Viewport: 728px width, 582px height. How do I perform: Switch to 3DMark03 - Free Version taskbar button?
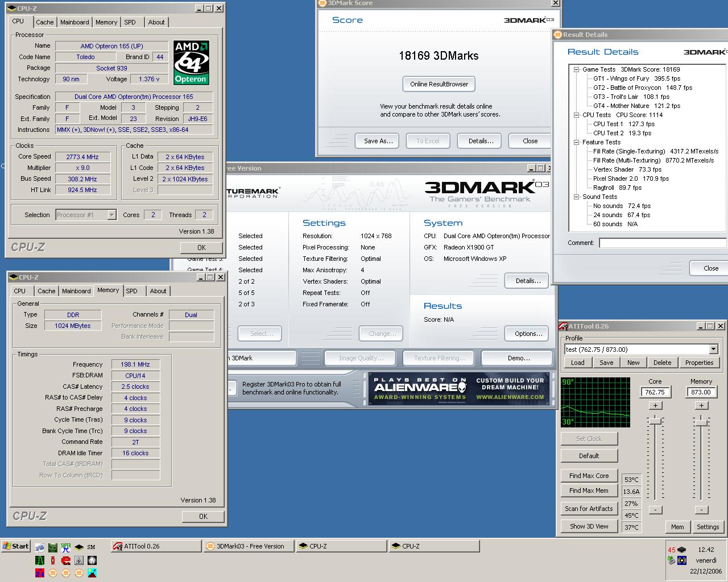249,546
